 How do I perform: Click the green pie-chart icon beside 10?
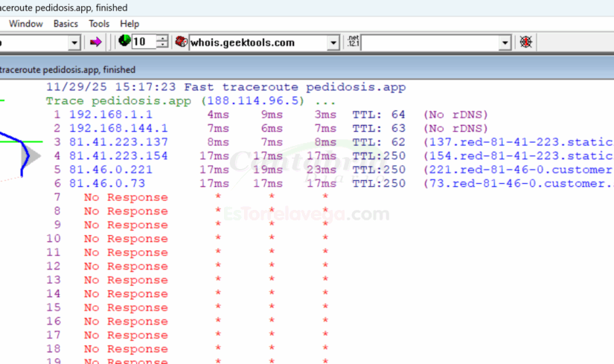(124, 41)
